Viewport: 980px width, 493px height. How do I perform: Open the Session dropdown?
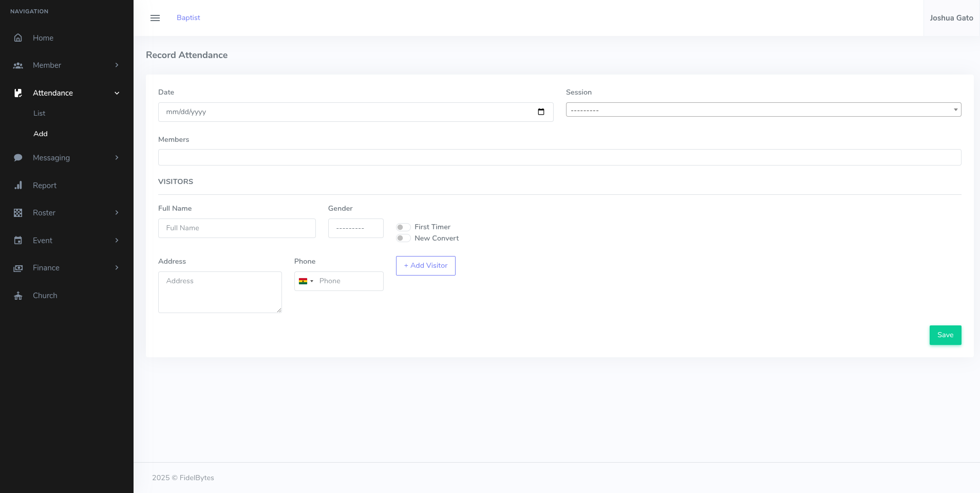[x=763, y=110]
